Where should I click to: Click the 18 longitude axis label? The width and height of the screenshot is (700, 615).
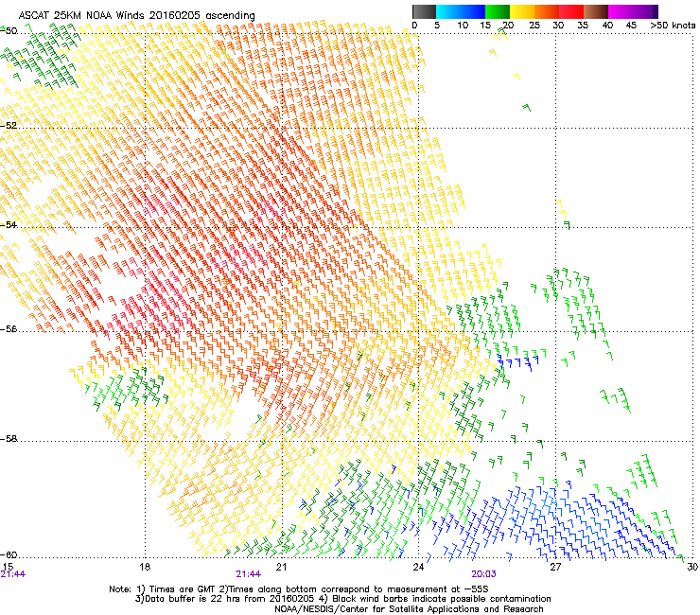pyautogui.click(x=144, y=567)
